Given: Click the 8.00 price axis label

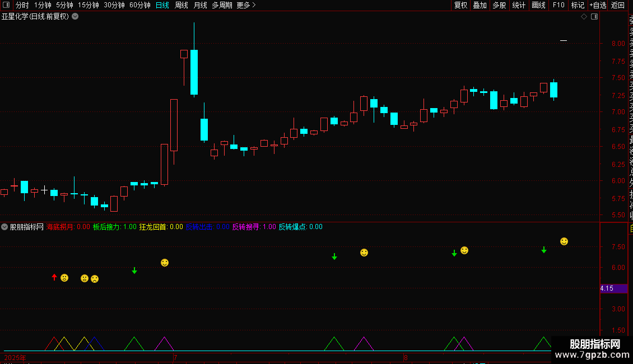Looking at the screenshot, I should (x=618, y=44).
